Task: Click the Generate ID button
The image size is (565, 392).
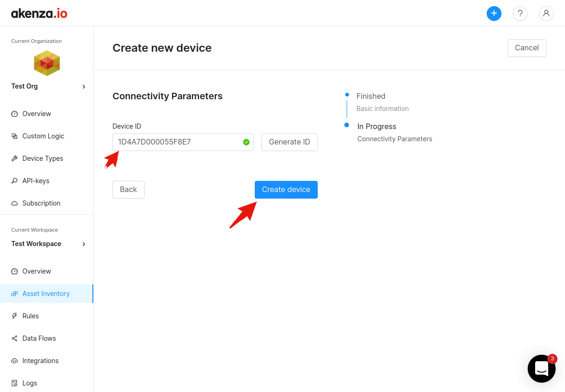Action: tap(289, 142)
